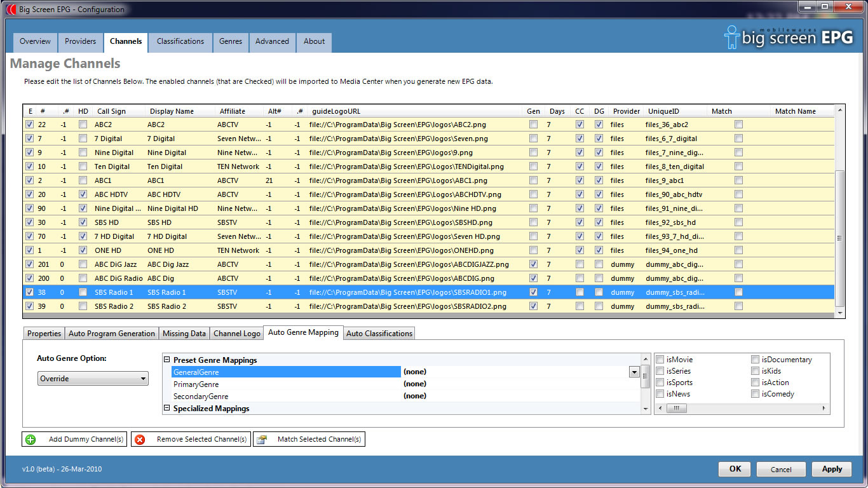Toggle Gen checkbox for ABC Dig Jazz
868x488 pixels.
(533, 264)
